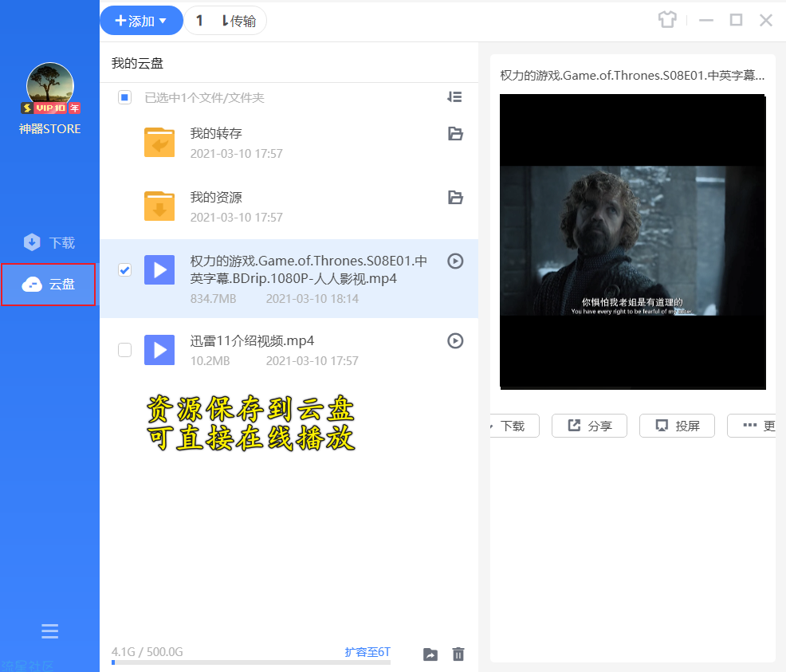
Task: Click the 迅雷11介绍视频 video file icon
Action: click(x=159, y=350)
